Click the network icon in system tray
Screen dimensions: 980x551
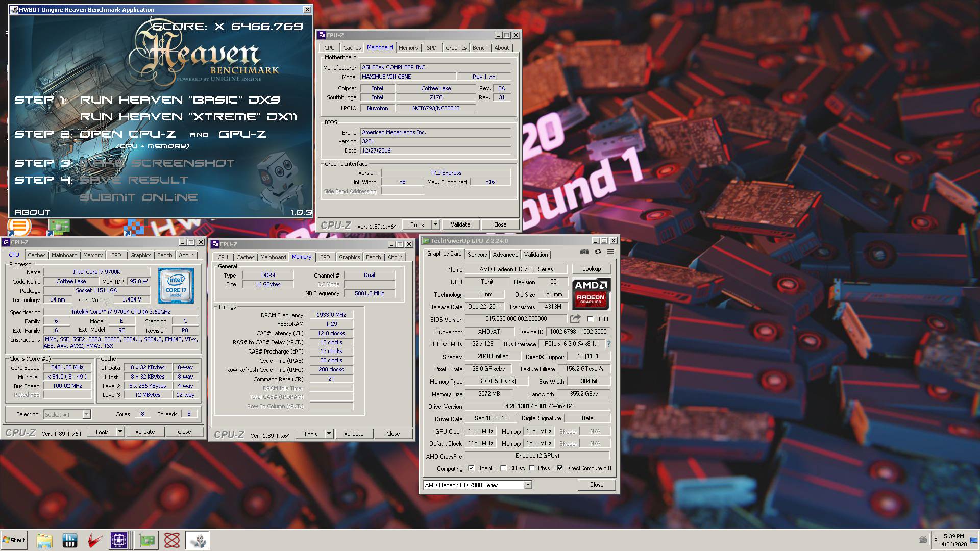coord(974,540)
